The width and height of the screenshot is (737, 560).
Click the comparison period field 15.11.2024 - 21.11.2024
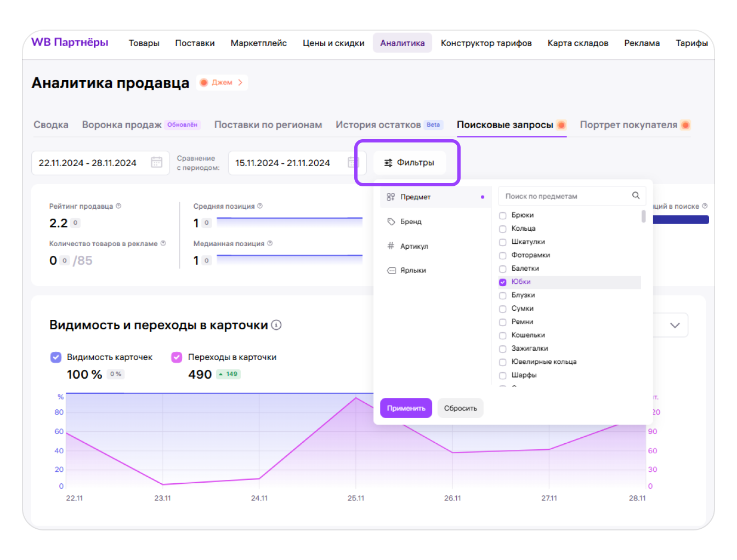coord(297,163)
